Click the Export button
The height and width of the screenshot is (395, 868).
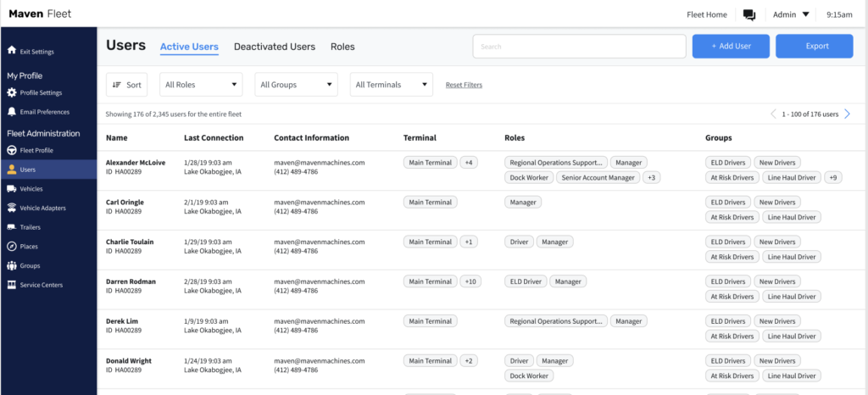coord(815,46)
